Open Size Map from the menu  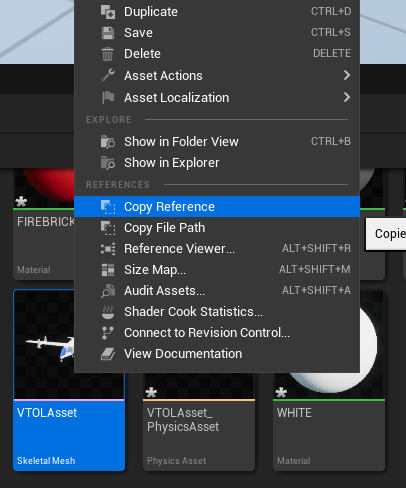click(x=217, y=270)
